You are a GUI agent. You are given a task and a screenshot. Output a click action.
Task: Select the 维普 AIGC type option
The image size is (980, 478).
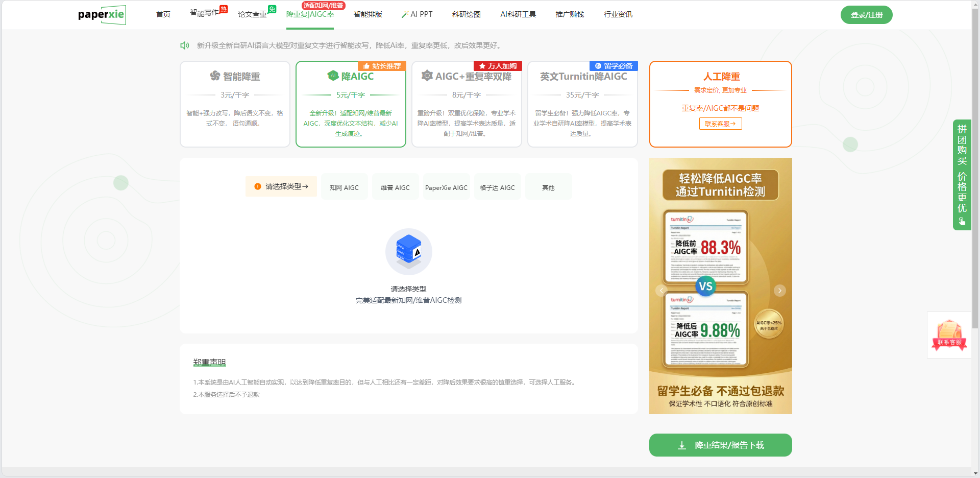395,187
